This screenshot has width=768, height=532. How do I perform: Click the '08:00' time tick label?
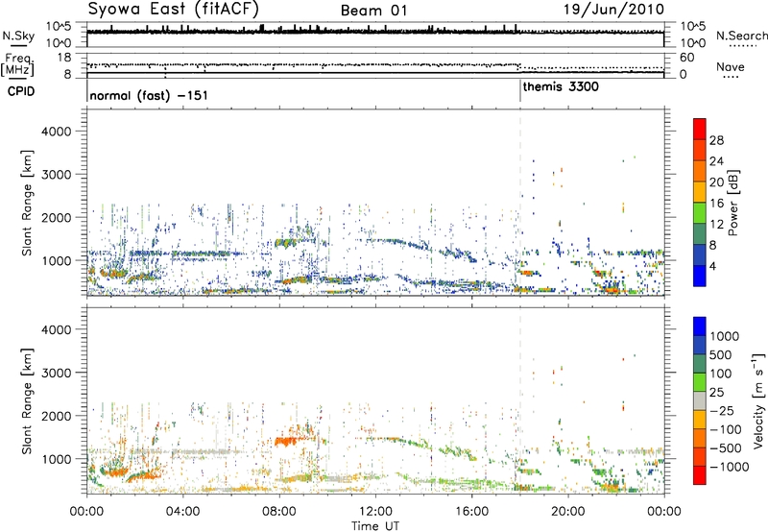(279, 512)
